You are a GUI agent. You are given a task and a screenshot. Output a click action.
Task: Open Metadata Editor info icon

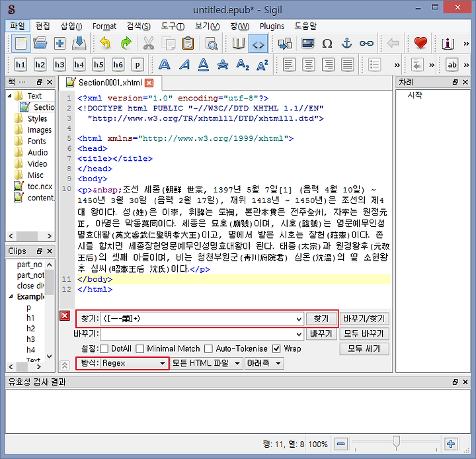448,44
